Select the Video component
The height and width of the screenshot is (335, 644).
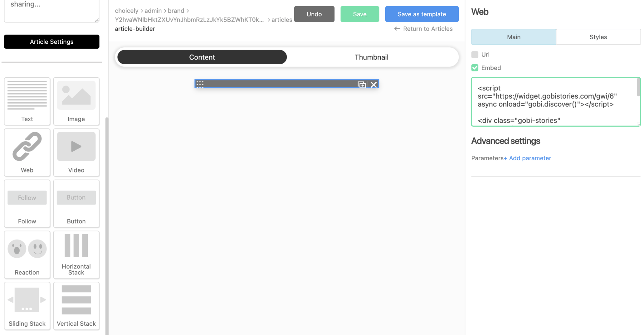point(76,152)
